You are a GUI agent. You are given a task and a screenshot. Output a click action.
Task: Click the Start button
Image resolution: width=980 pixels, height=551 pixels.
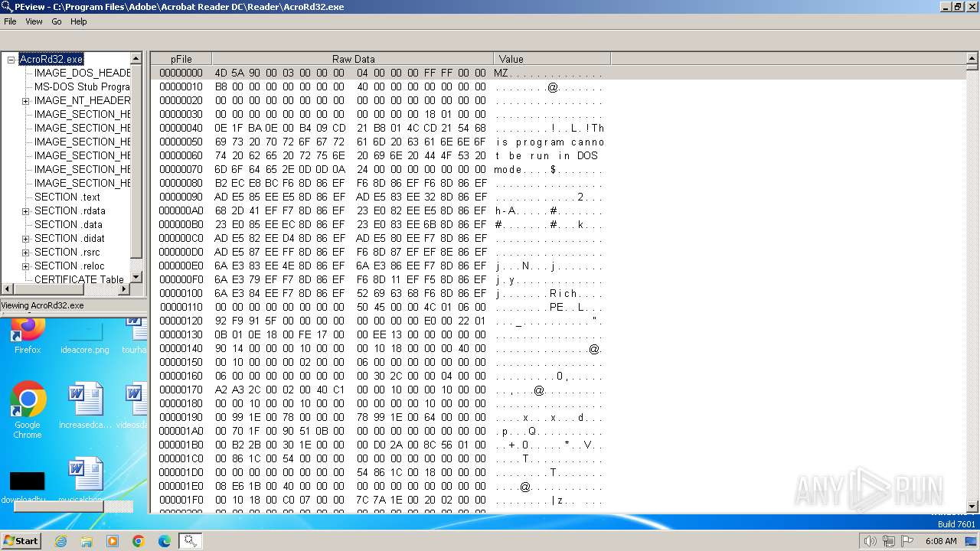(21, 541)
